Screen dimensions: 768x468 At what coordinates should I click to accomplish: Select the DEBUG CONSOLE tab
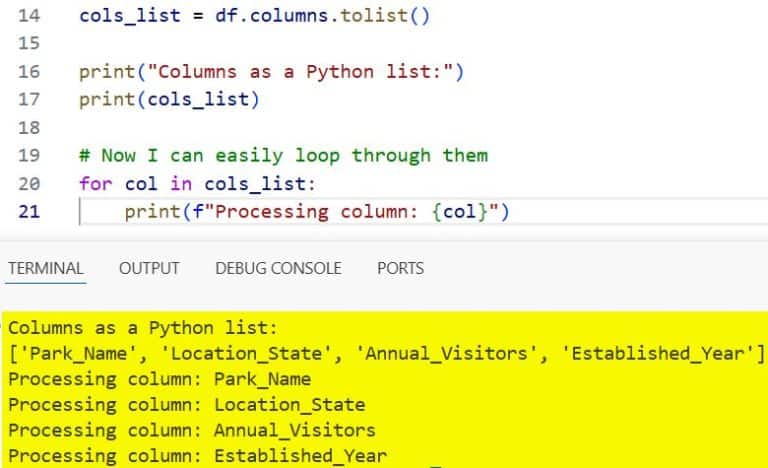278,268
